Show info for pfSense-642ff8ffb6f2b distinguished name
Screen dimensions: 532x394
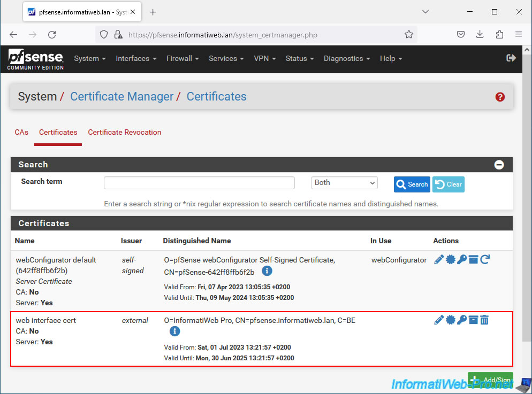pyautogui.click(x=267, y=271)
